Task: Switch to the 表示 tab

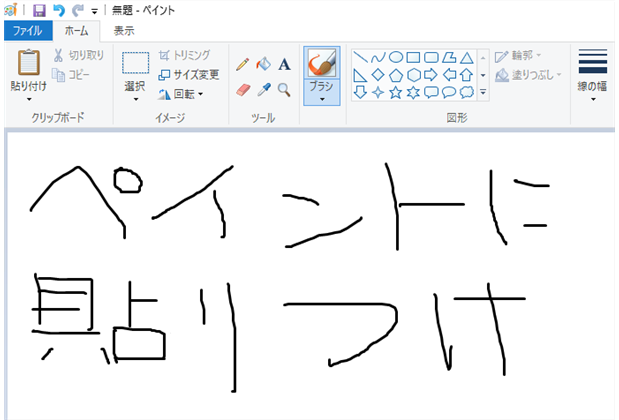Action: 124,31
